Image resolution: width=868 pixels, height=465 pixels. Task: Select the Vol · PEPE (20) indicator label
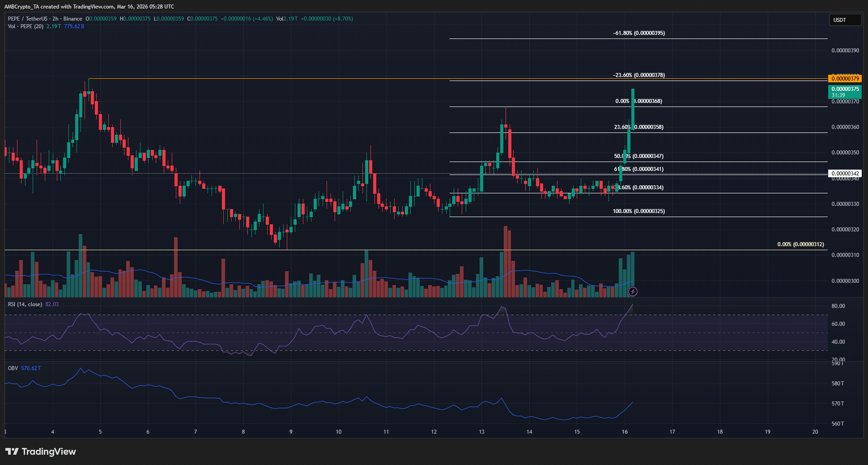point(25,26)
